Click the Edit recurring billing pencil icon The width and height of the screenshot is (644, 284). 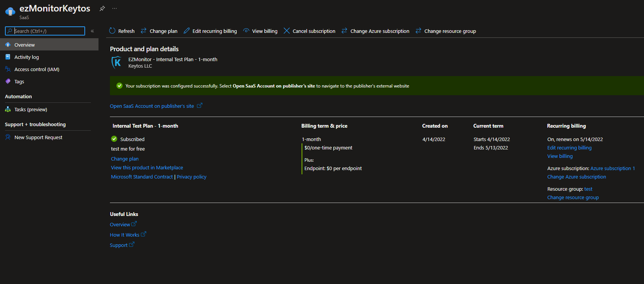pos(187,31)
